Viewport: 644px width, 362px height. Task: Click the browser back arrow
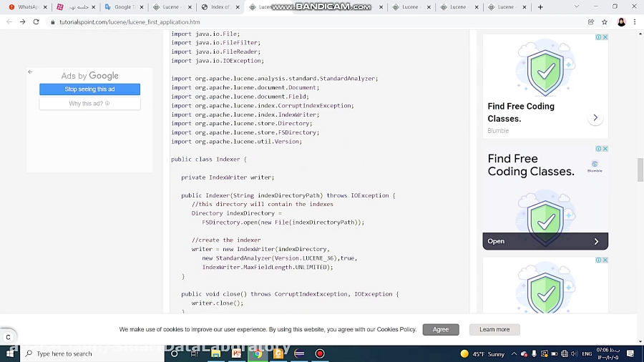pos(9,22)
